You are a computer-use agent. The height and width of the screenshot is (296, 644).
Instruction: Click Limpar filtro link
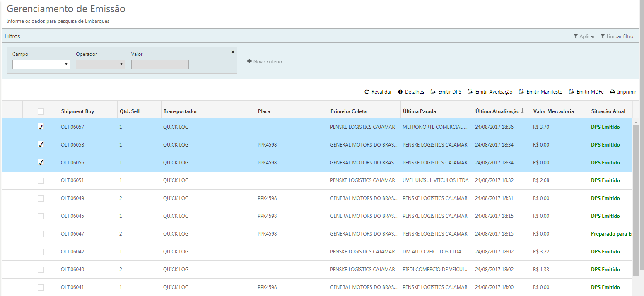point(619,36)
